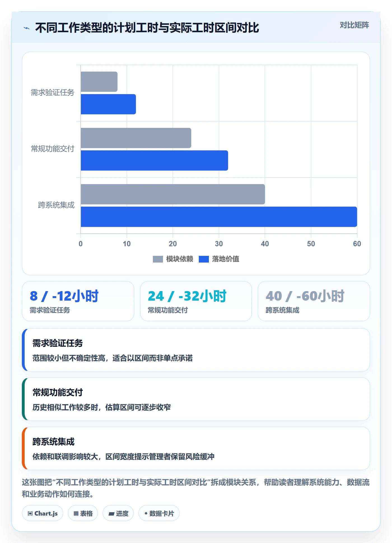Viewport: 392px width, 543px height.
Task: Open the 24 / -32小时 stat card
Action: [x=196, y=301]
